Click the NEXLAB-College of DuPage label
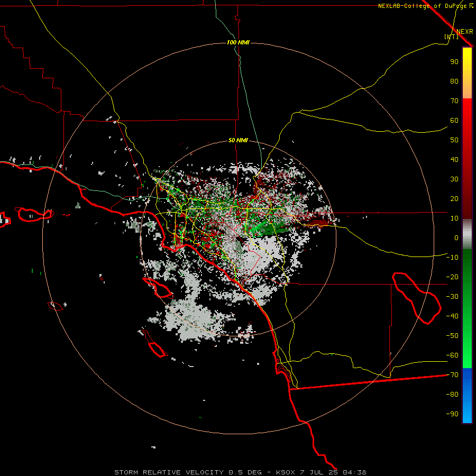Screen dimensions: 476x476 [x=422, y=6]
